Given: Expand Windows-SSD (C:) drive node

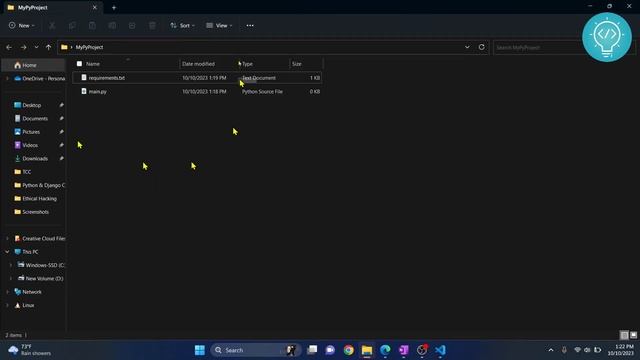Looking at the screenshot, I should click(11, 265).
